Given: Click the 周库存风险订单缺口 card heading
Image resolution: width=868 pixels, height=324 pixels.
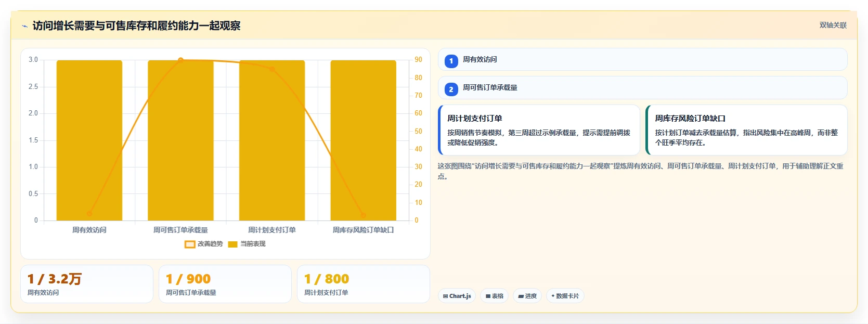Looking at the screenshot, I should 690,119.
